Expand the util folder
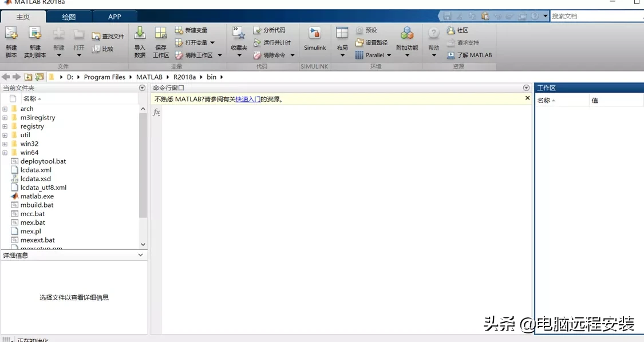Screen dimensions: 644x342 [5, 135]
